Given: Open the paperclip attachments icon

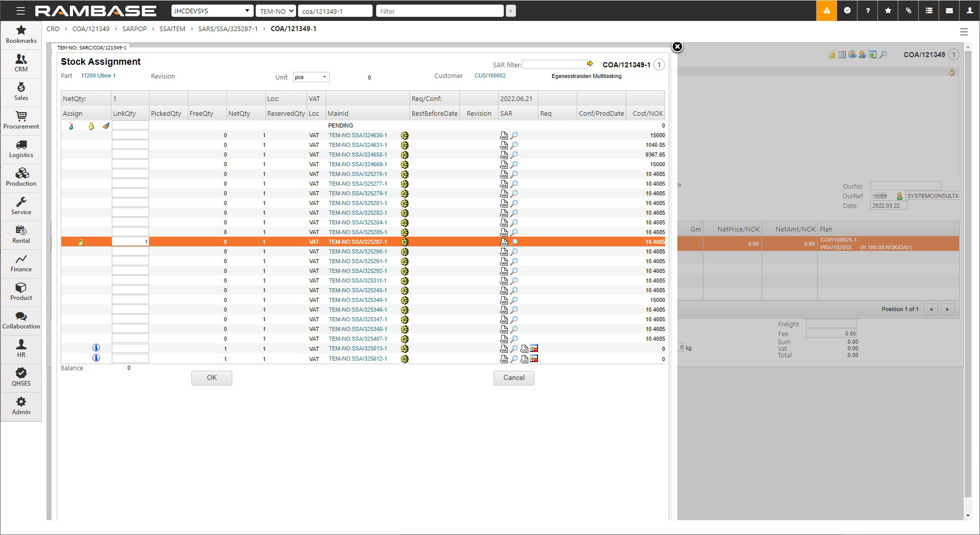Looking at the screenshot, I should 909,11.
